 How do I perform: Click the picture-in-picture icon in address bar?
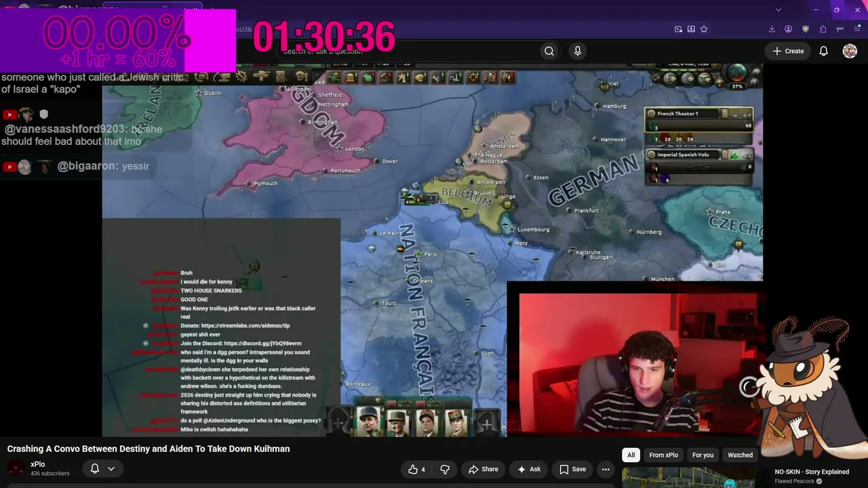tap(678, 29)
